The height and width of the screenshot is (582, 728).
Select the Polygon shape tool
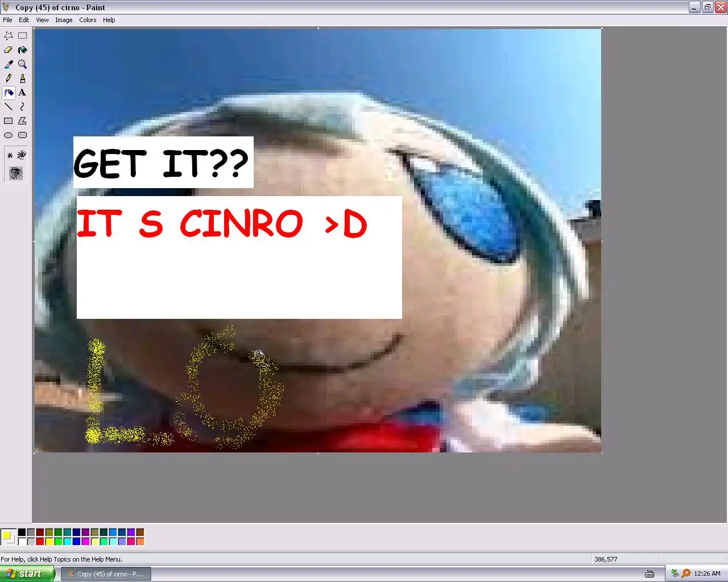(22, 121)
